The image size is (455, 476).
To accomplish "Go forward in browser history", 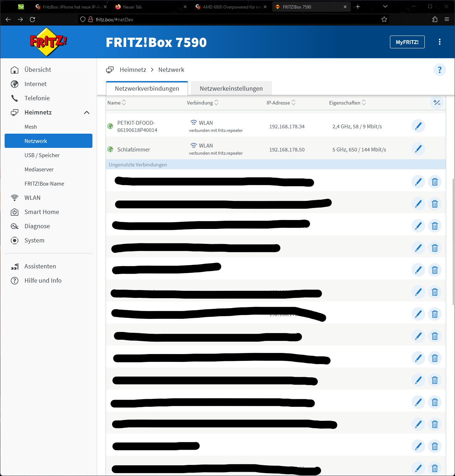I will (20, 20).
